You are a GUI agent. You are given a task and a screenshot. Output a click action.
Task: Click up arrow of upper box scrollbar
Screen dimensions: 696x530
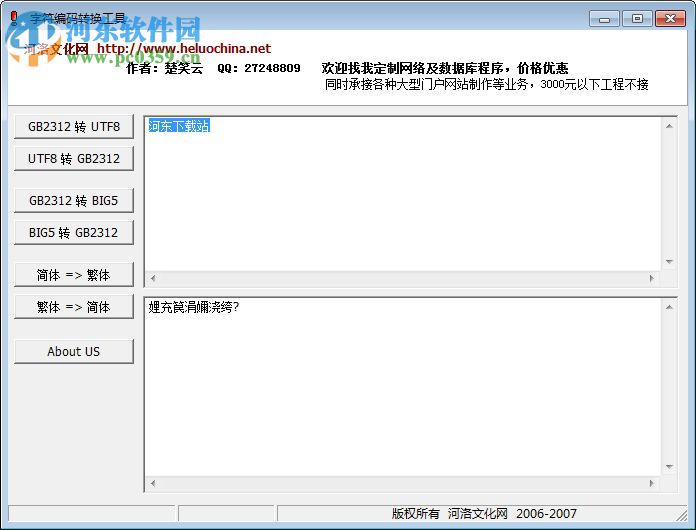point(669,126)
